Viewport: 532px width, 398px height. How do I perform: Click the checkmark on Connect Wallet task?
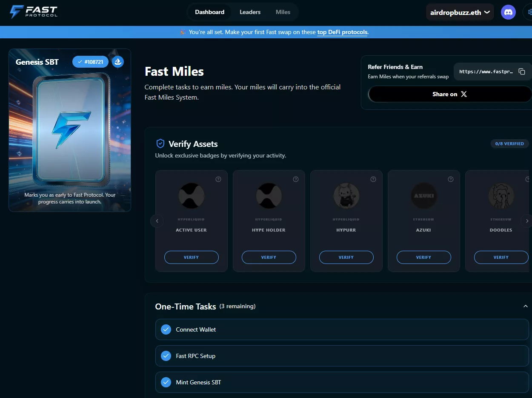(166, 329)
